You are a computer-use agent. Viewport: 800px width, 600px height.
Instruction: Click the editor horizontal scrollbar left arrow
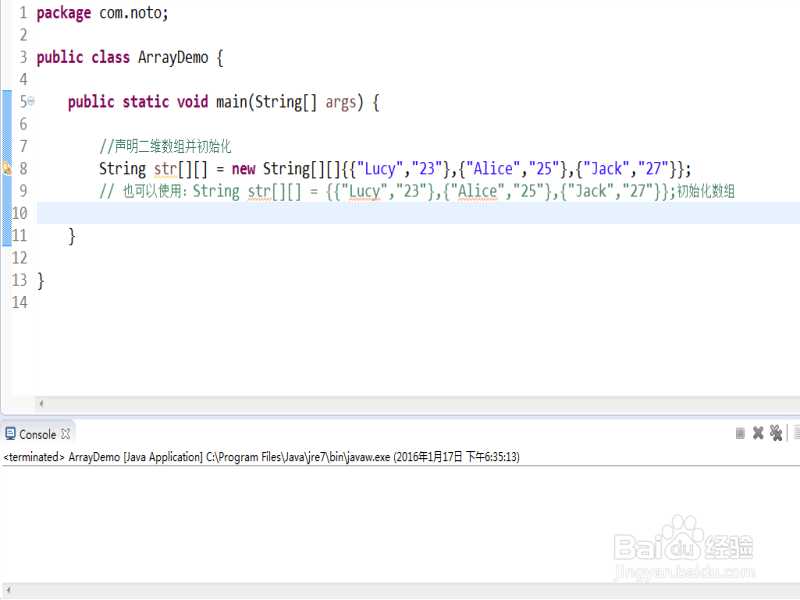pyautogui.click(x=41, y=404)
